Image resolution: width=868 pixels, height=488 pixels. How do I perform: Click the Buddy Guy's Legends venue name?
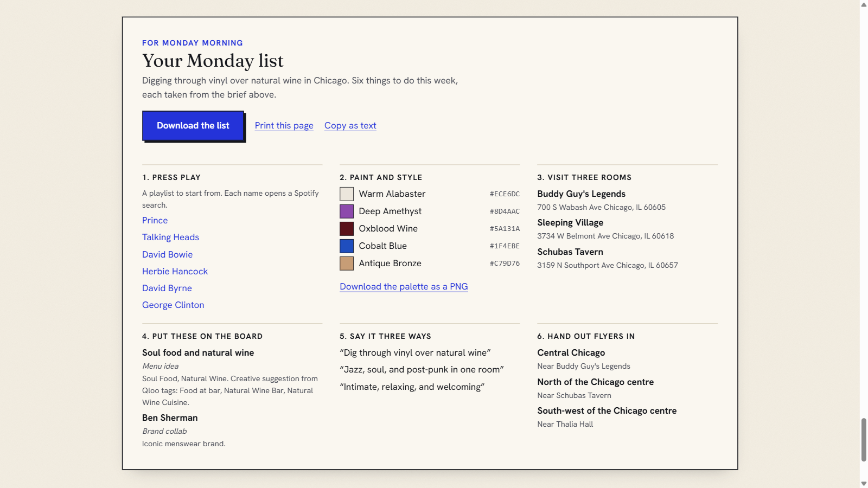(581, 194)
